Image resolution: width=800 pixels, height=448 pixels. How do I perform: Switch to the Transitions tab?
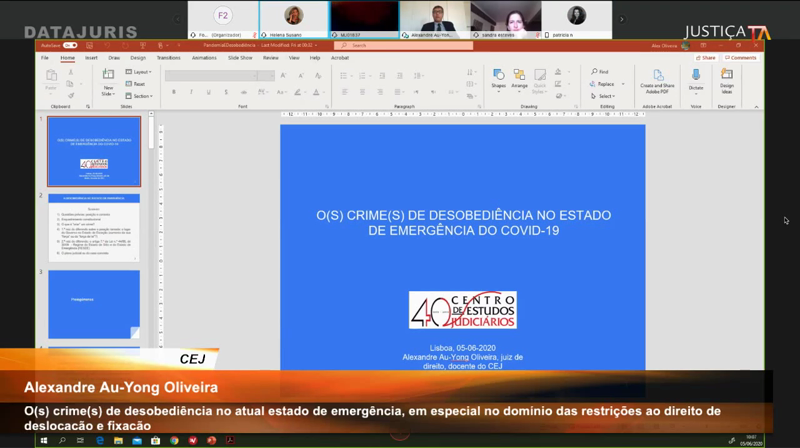coord(168,58)
